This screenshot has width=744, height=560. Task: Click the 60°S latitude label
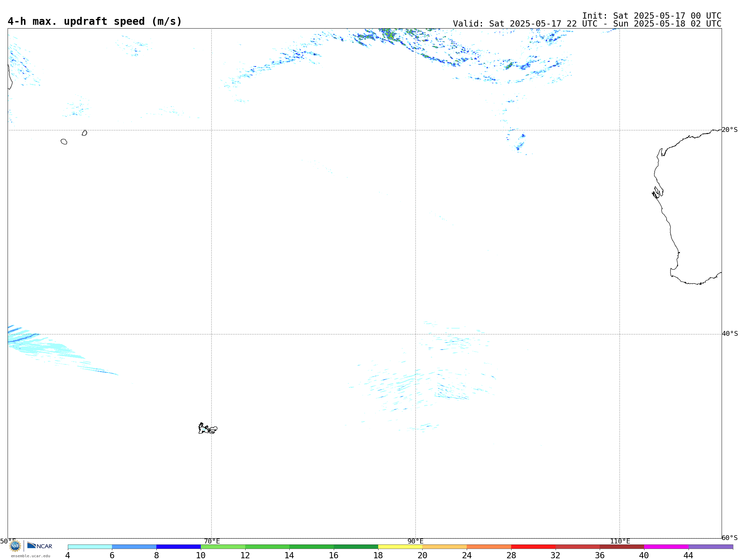click(730, 538)
